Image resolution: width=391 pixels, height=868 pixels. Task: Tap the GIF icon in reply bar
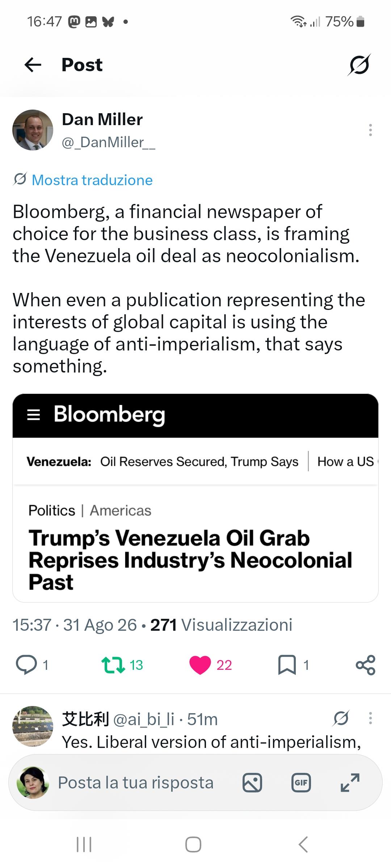coord(301,783)
